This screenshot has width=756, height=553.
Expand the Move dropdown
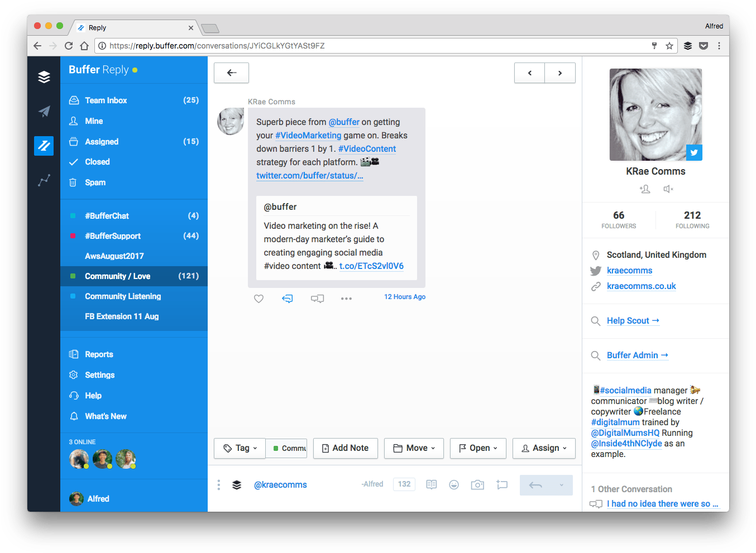click(x=414, y=448)
